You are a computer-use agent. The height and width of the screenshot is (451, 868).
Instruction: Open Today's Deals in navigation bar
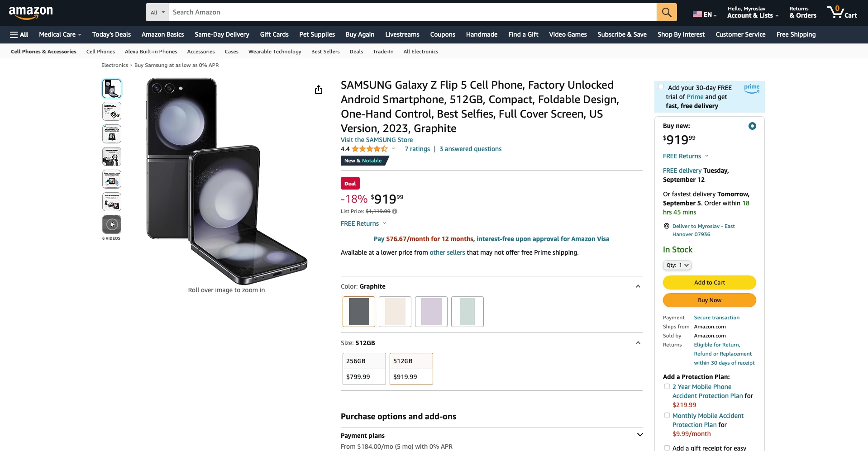(111, 34)
